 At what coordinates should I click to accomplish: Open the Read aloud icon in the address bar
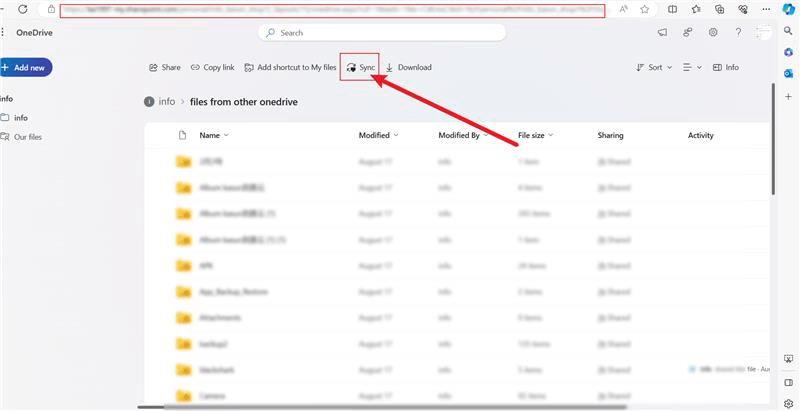click(623, 9)
